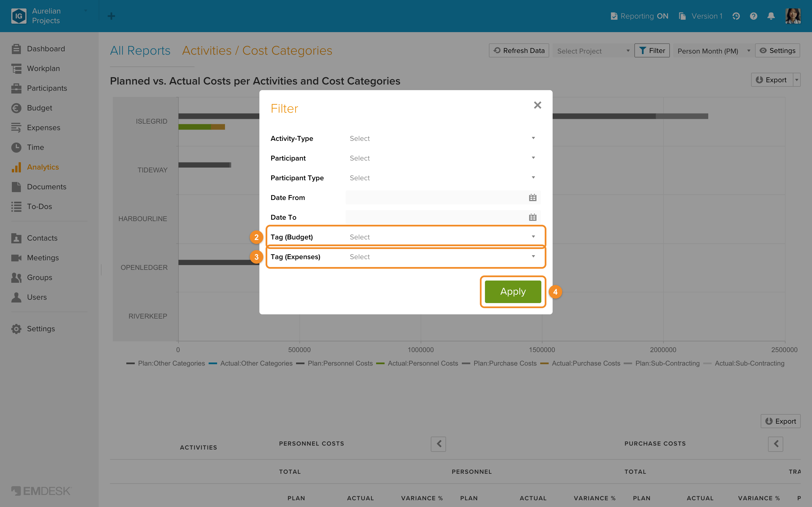This screenshot has width=812, height=507.
Task: Click the Date To calendar icon
Action: pos(533,217)
